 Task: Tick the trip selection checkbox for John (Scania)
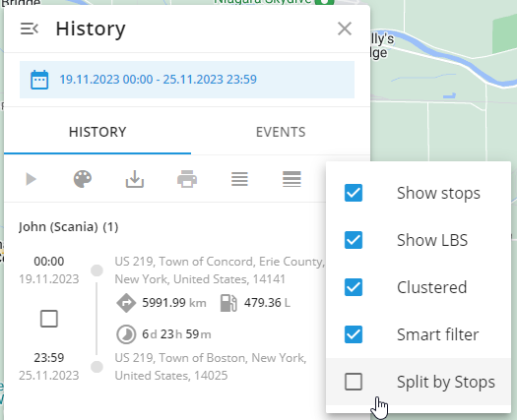click(x=49, y=319)
